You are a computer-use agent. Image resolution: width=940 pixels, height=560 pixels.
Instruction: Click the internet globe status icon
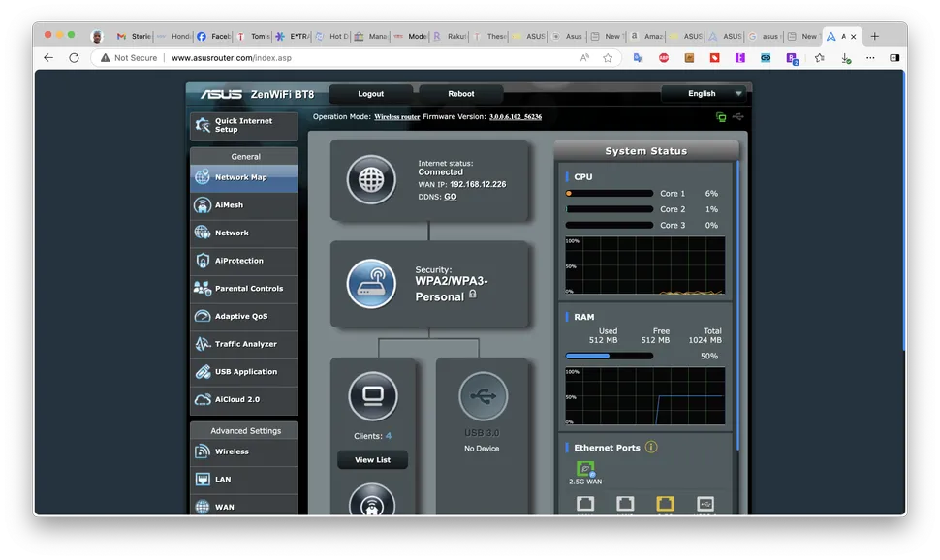[371, 179]
